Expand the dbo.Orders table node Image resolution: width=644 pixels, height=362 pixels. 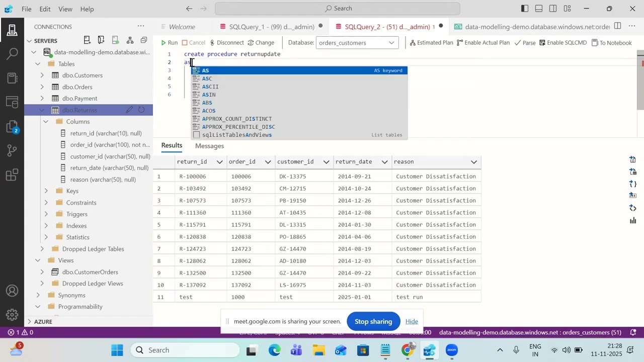[42, 87]
